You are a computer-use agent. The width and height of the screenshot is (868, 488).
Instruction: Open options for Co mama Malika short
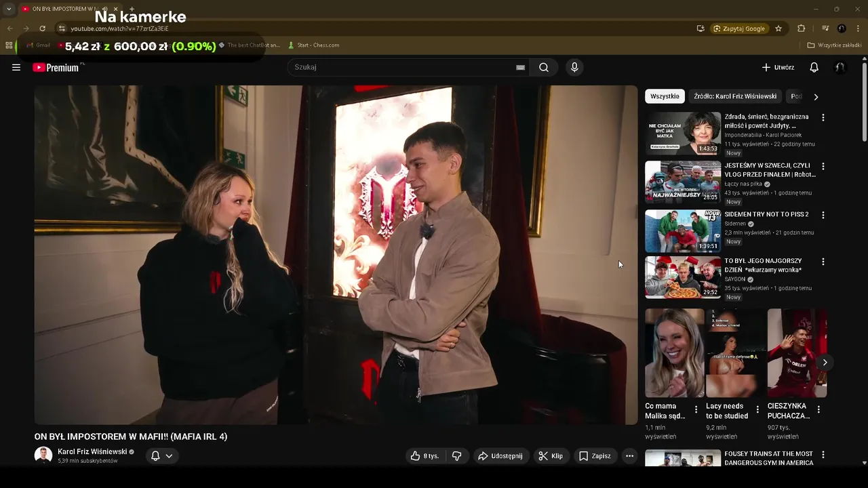(x=696, y=409)
